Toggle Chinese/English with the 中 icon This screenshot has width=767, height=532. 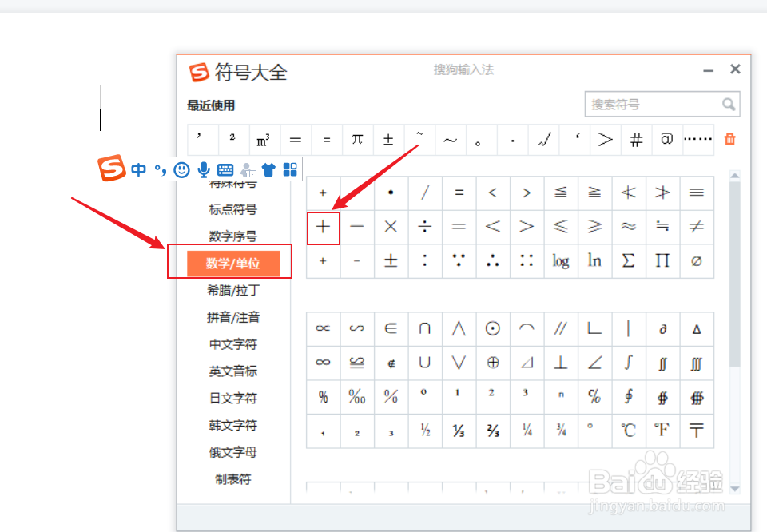pos(139,169)
